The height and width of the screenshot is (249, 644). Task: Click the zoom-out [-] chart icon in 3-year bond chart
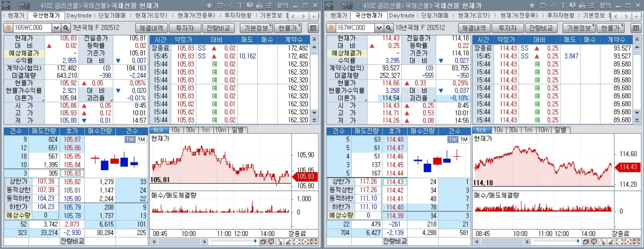click(297, 241)
